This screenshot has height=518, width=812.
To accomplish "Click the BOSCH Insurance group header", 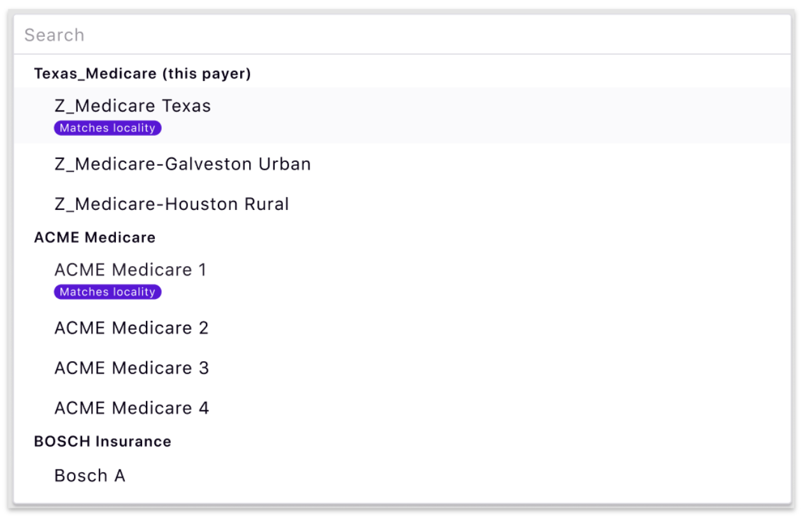I will tap(103, 441).
